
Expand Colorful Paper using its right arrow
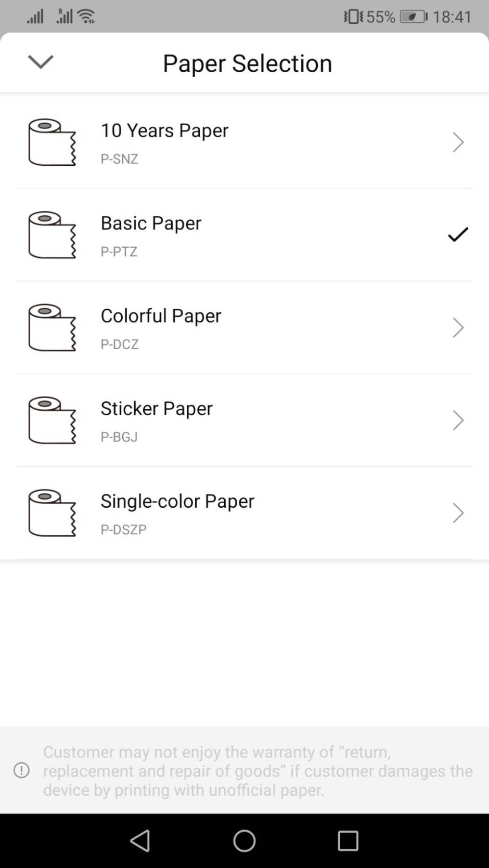(x=458, y=327)
